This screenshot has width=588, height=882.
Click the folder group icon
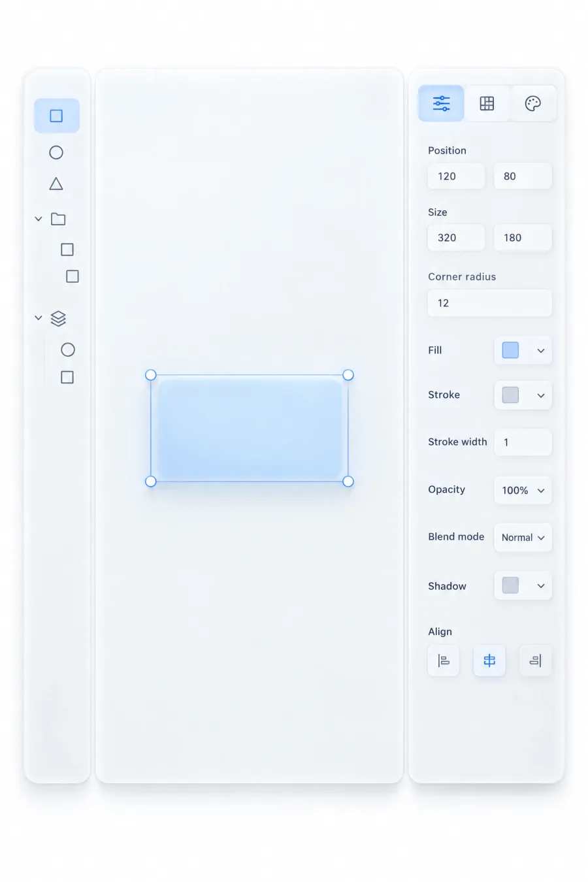point(58,219)
